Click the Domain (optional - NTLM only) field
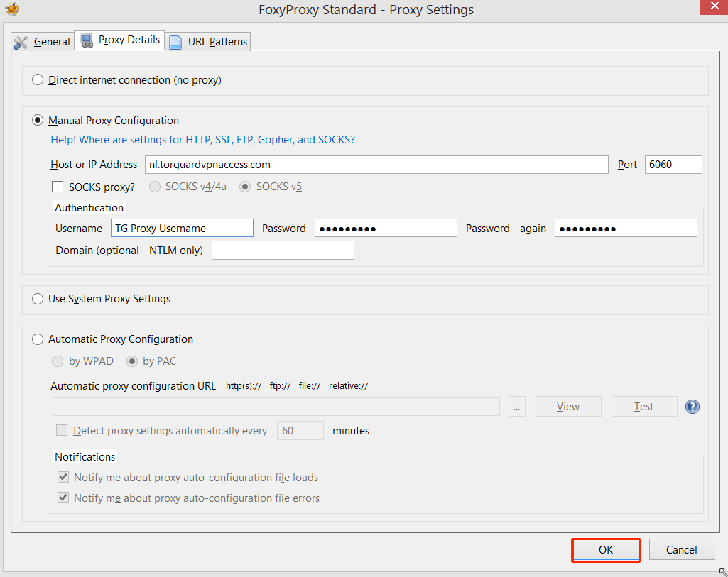728x577 pixels. 283,250
